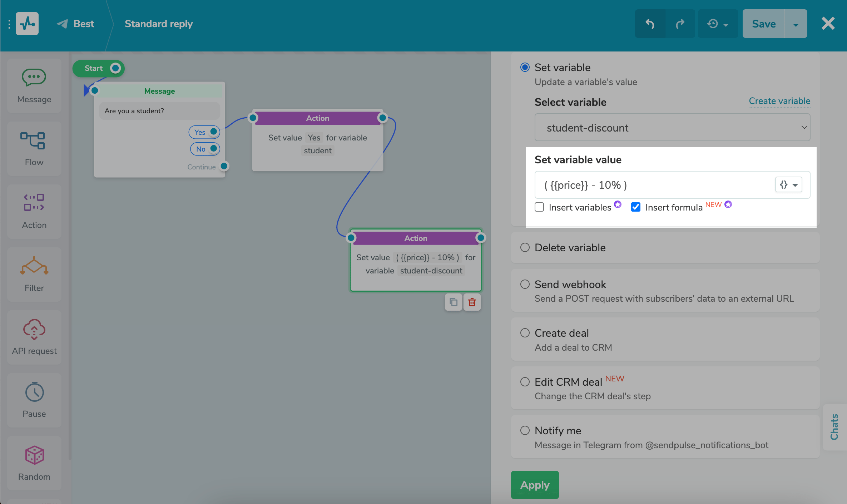Image resolution: width=847 pixels, height=504 pixels.
Task: Select the Flow element icon
Action: 34,149
